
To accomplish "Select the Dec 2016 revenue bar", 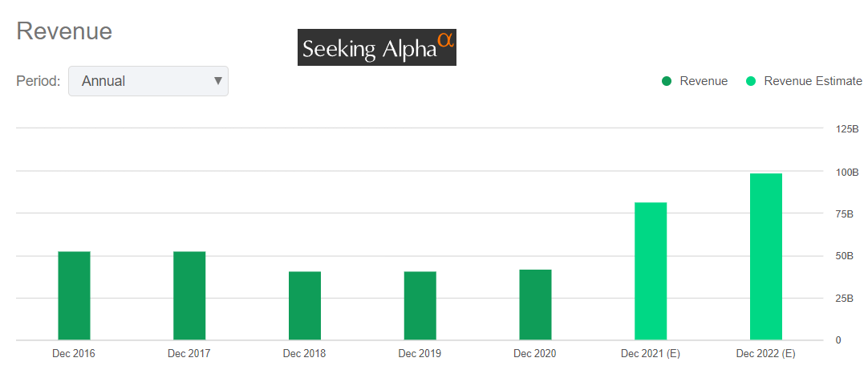I will [x=74, y=295].
